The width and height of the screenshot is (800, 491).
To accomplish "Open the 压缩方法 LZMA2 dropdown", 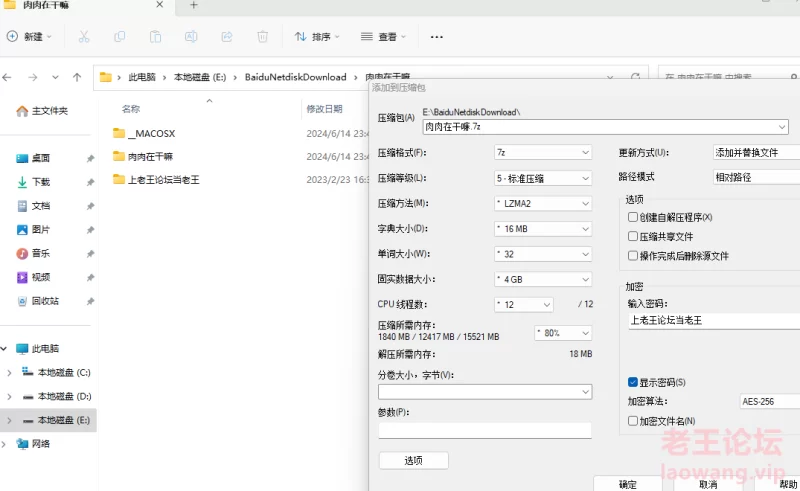I will (x=543, y=203).
